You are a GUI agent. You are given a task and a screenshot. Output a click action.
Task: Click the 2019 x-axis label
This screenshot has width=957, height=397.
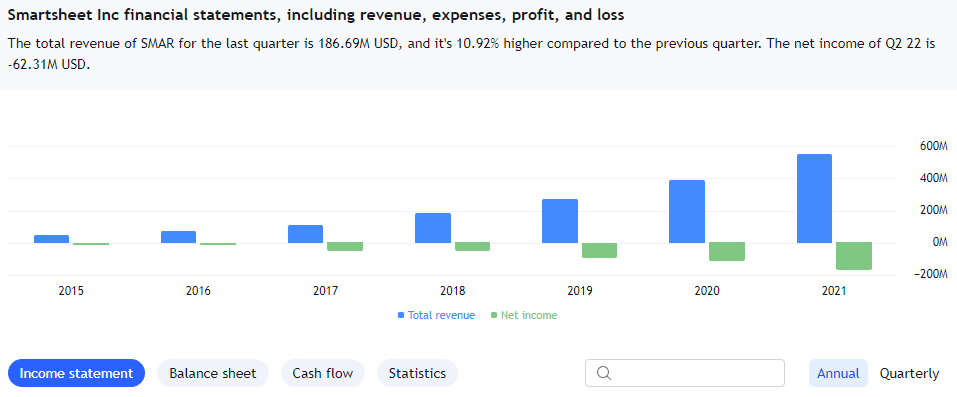coord(580,291)
